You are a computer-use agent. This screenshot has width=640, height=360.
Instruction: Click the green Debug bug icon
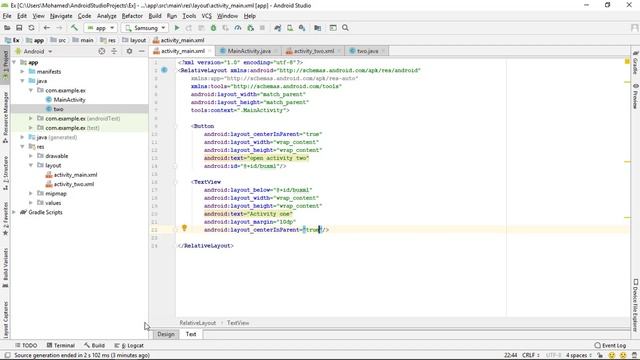click(213, 28)
